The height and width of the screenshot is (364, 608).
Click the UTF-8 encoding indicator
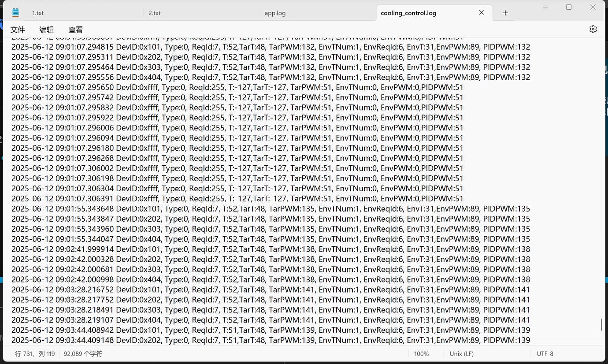pyautogui.click(x=545, y=353)
